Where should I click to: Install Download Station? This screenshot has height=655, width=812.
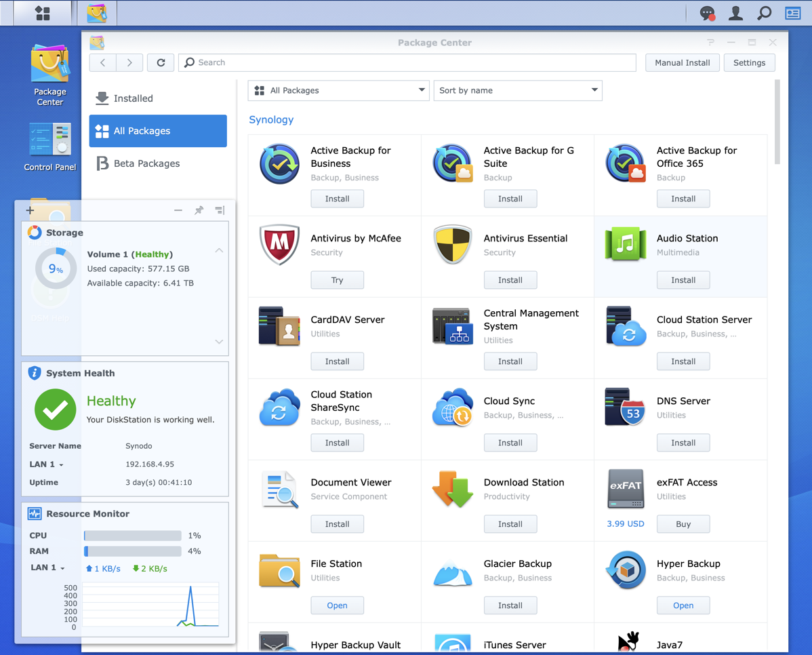(510, 524)
